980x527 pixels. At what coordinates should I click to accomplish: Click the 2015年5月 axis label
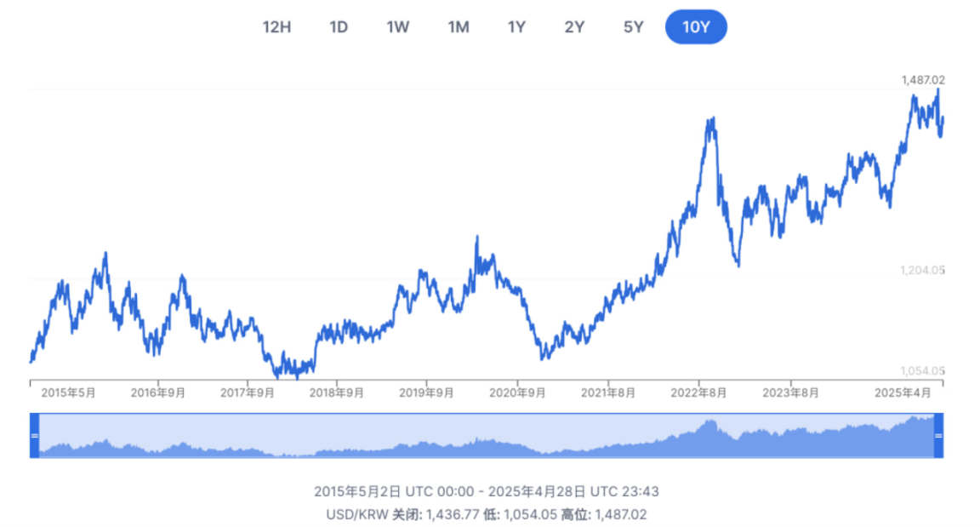tap(69, 392)
